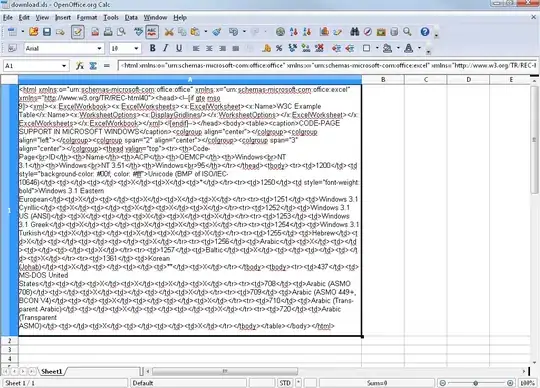
Task: Open the Undo history dropdown arrow
Action: coord(244,32)
